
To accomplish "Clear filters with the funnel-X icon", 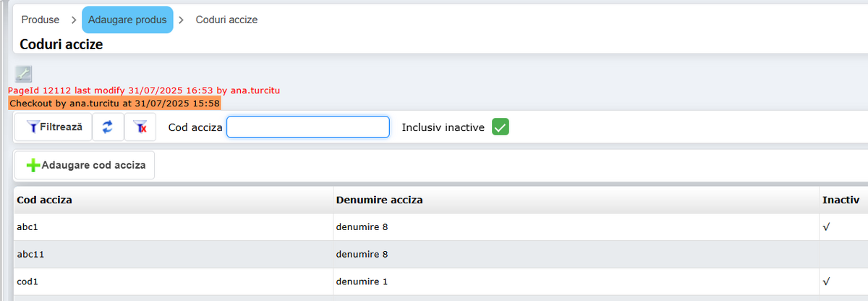I will [140, 127].
